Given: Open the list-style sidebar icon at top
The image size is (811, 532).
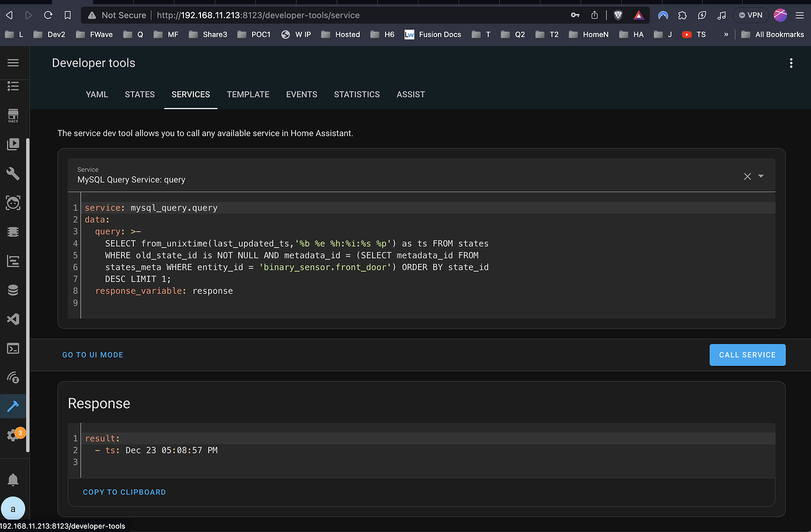Looking at the screenshot, I should pyautogui.click(x=13, y=86).
